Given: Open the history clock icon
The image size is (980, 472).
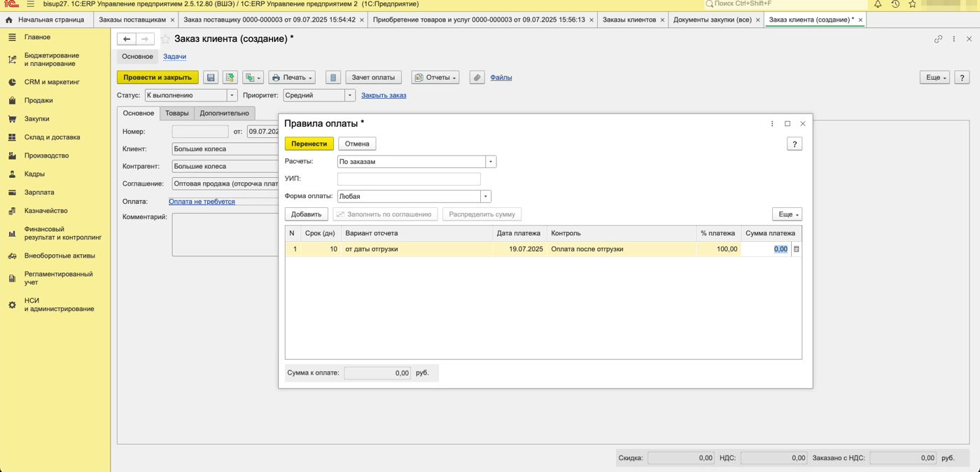Looking at the screenshot, I should 895,4.
